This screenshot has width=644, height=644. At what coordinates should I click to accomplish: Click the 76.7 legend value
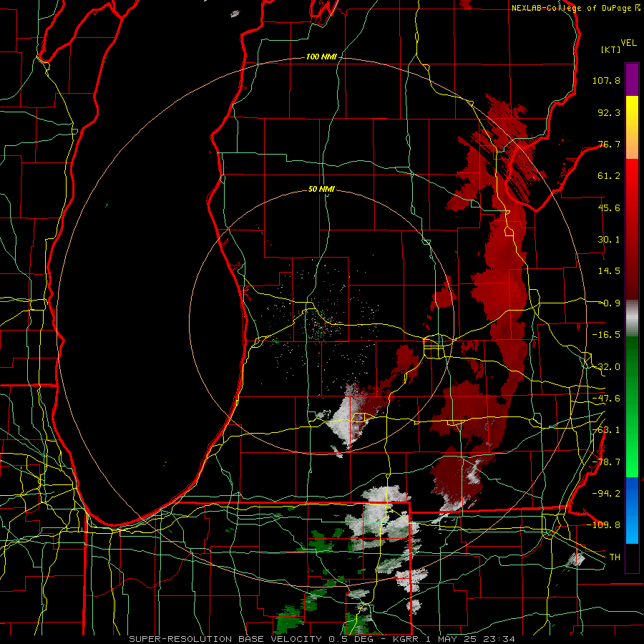click(609, 144)
